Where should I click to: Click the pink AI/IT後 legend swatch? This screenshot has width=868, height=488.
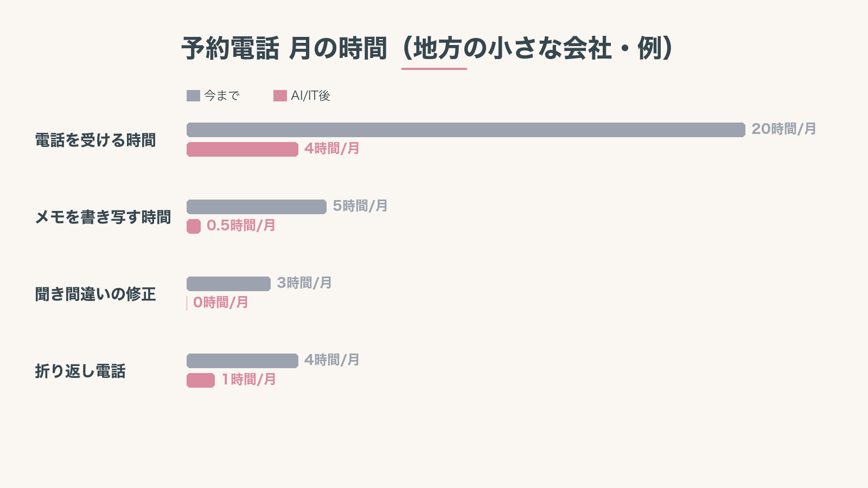tap(280, 96)
